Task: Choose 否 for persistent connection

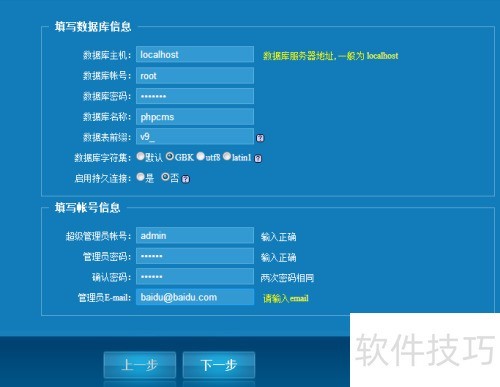Action: point(165,177)
